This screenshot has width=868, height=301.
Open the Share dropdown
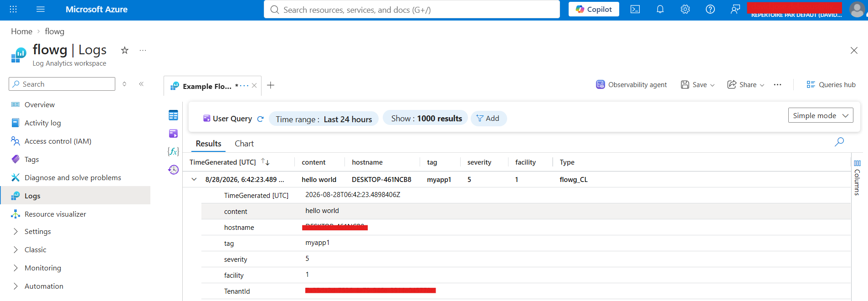[x=746, y=84]
